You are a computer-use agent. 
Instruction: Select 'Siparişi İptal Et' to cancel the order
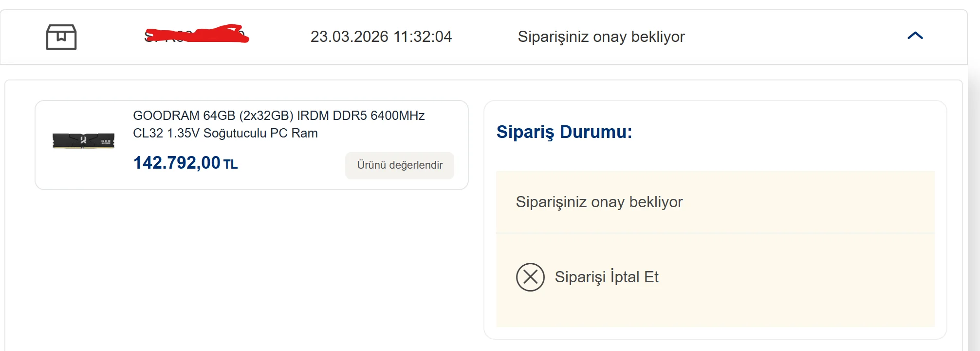click(x=607, y=277)
